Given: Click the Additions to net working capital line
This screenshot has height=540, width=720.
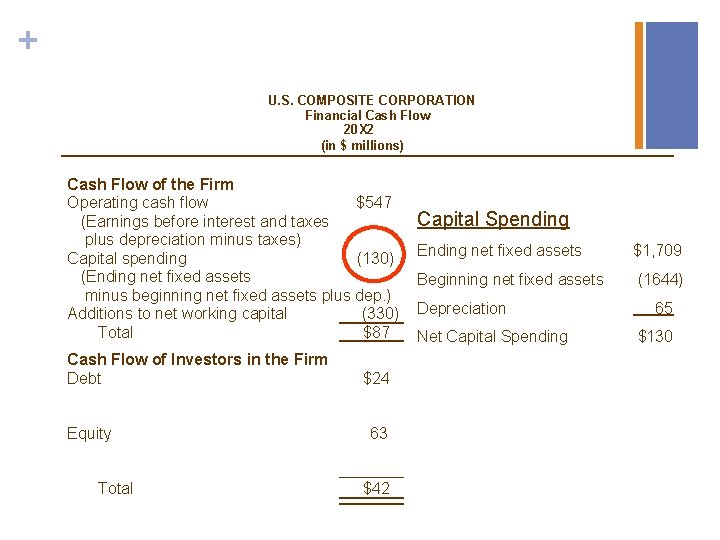Looking at the screenshot, I should pyautogui.click(x=177, y=314).
